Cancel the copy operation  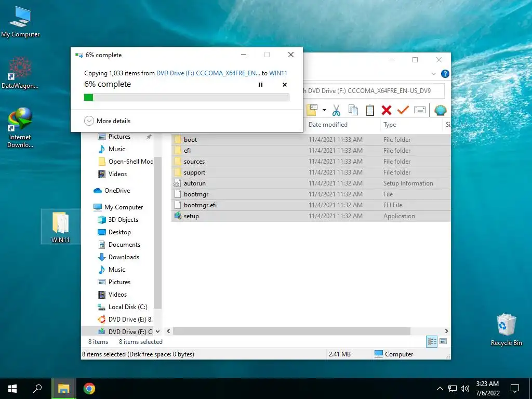pos(285,85)
